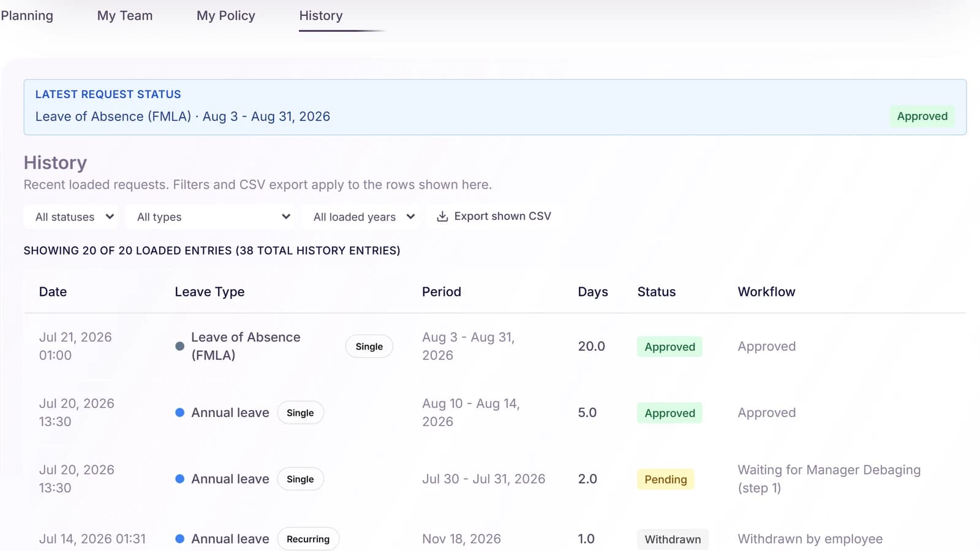Viewport: 980px width, 551px height.
Task: Click the Days column header
Action: point(593,292)
